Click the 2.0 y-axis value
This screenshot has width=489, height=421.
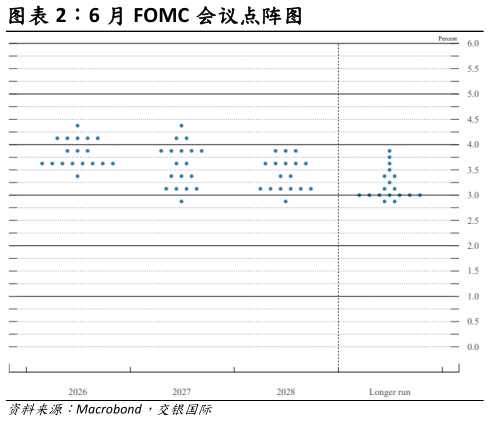(x=473, y=246)
